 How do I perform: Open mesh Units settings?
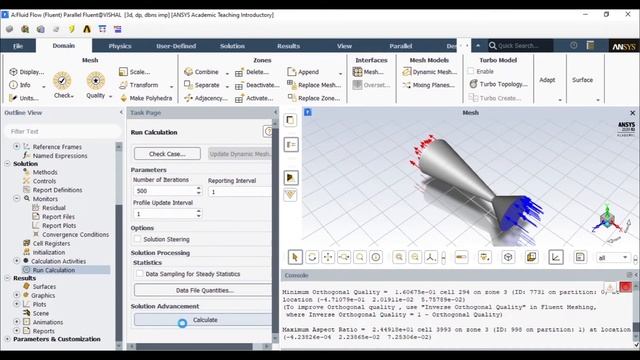pyautogui.click(x=24, y=98)
